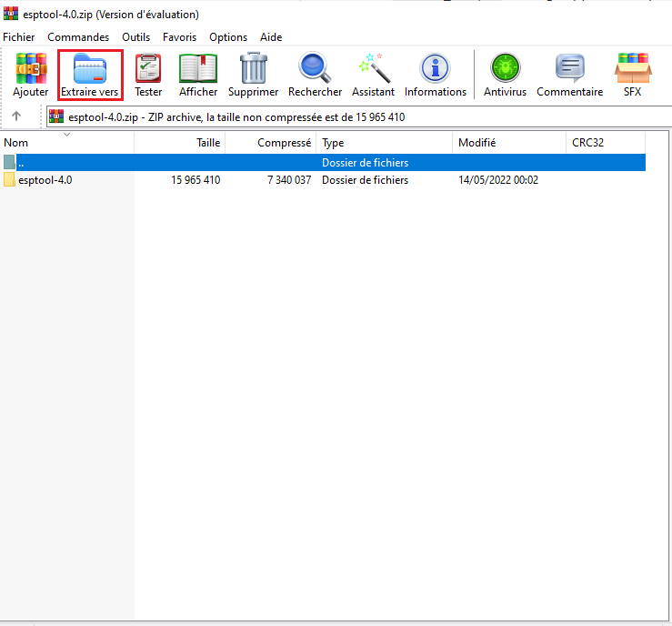Open the Outils menu

point(135,37)
